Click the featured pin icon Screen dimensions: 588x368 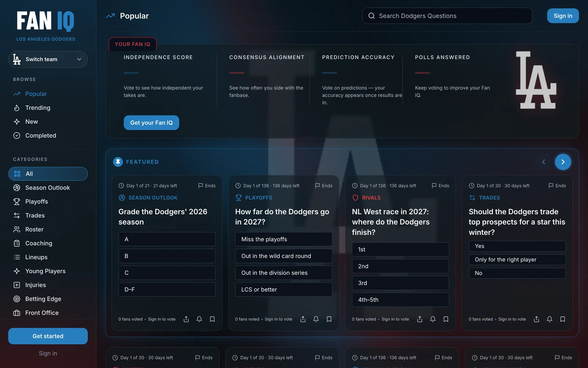[118, 162]
